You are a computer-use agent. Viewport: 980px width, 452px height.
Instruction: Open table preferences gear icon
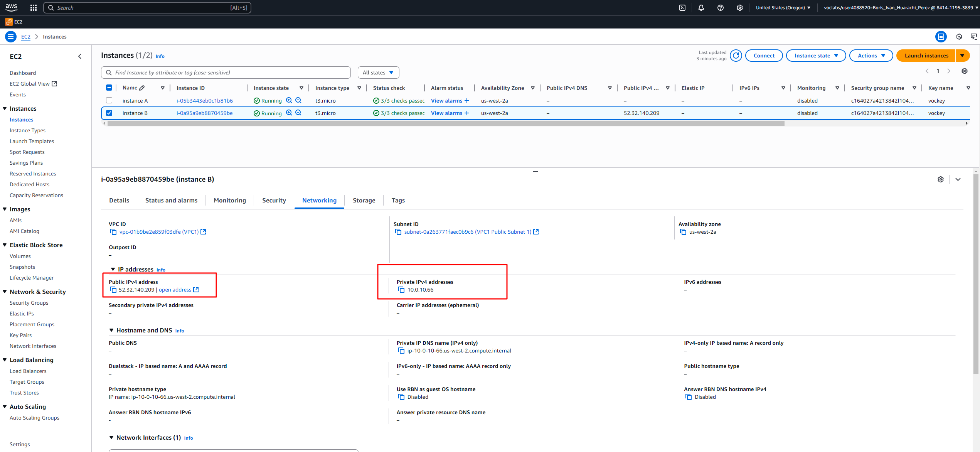[x=964, y=71]
